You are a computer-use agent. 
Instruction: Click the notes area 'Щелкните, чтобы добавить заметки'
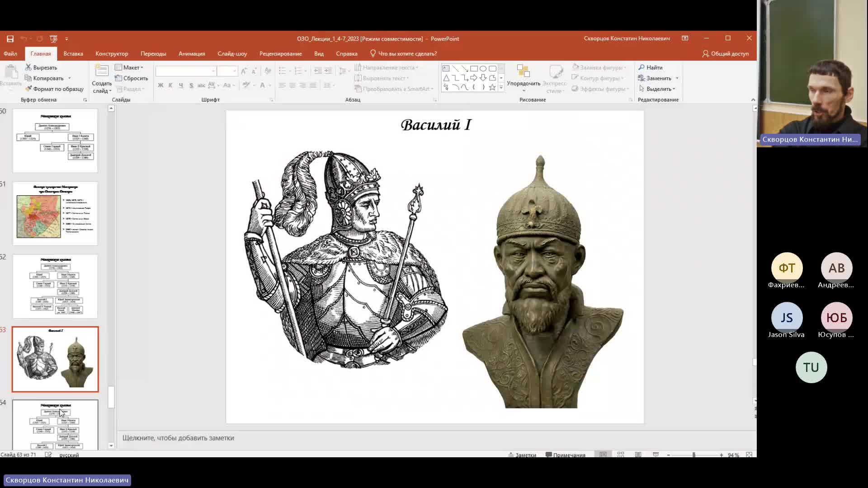click(x=178, y=438)
